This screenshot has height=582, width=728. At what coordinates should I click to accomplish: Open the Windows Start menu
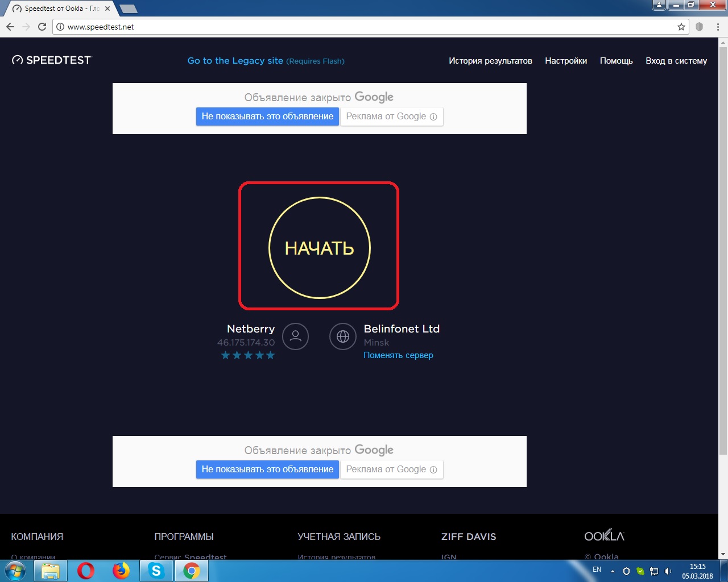click(x=15, y=571)
